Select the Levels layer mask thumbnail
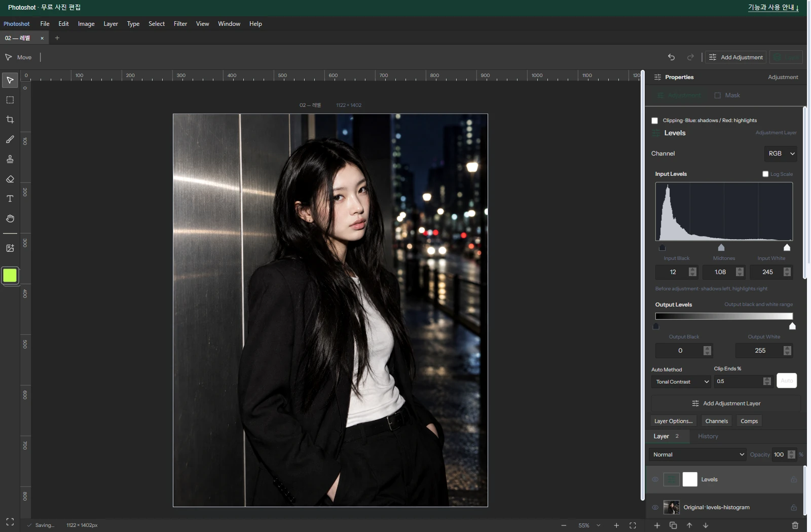 [690, 479]
